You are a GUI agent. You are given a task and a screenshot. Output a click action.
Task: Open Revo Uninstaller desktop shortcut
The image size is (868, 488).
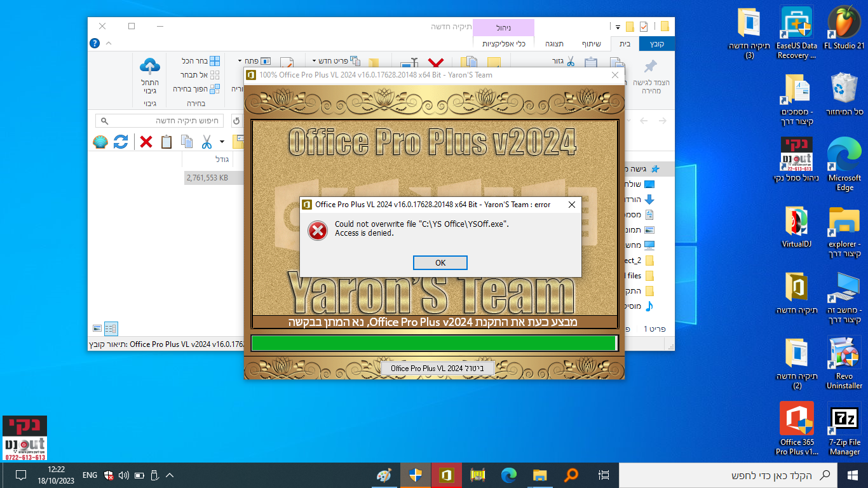(x=844, y=363)
